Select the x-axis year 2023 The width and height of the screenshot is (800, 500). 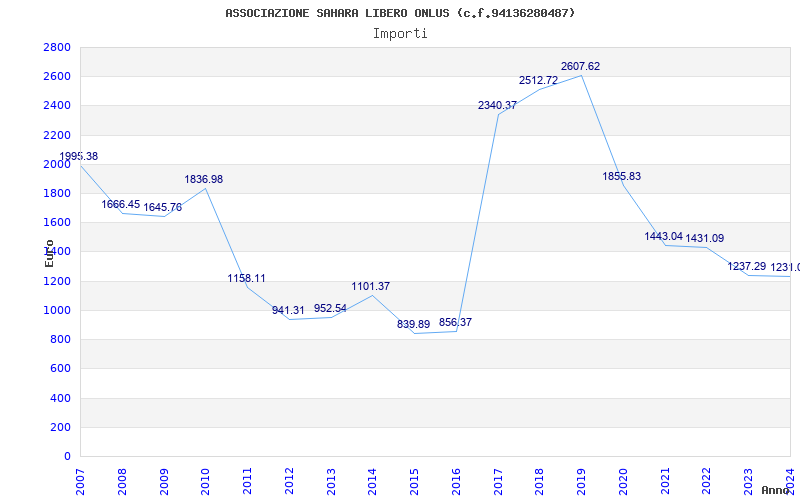(x=749, y=482)
